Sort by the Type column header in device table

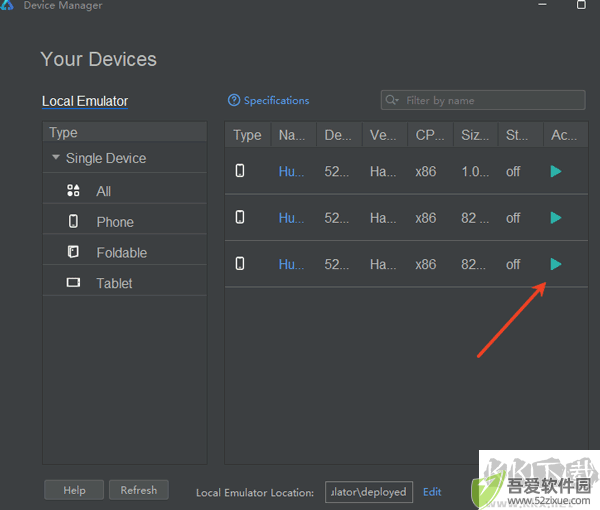click(x=248, y=135)
